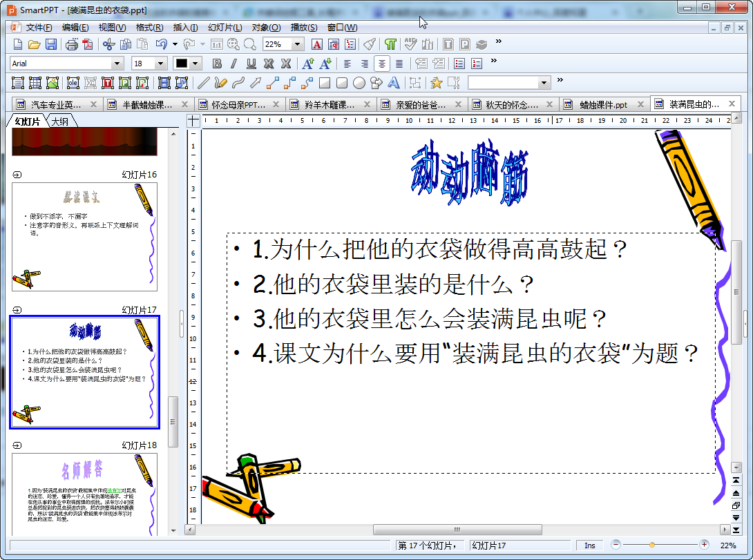Go to previous slide with the arrow button

(736, 493)
